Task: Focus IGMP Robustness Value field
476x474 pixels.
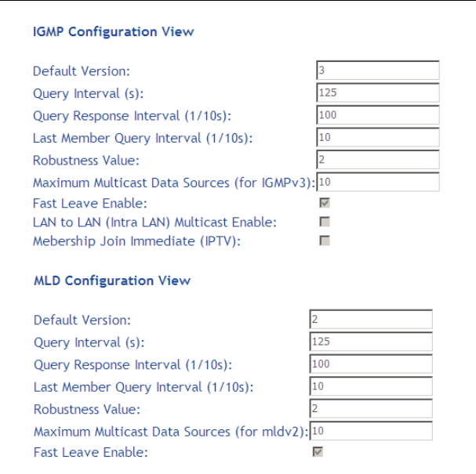Action: click(x=377, y=161)
